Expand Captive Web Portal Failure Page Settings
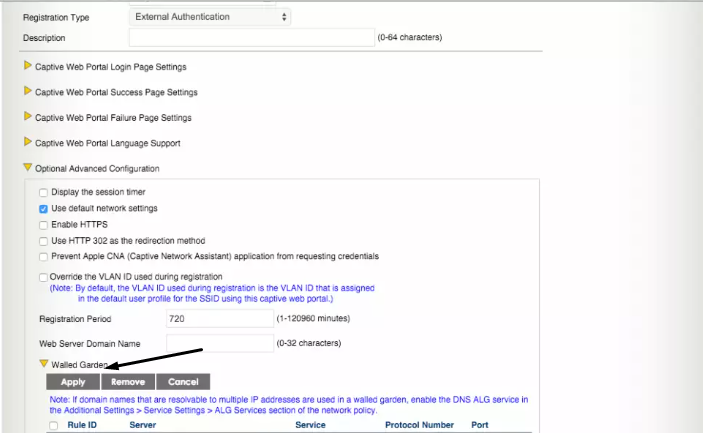The image size is (703, 433). click(28, 117)
